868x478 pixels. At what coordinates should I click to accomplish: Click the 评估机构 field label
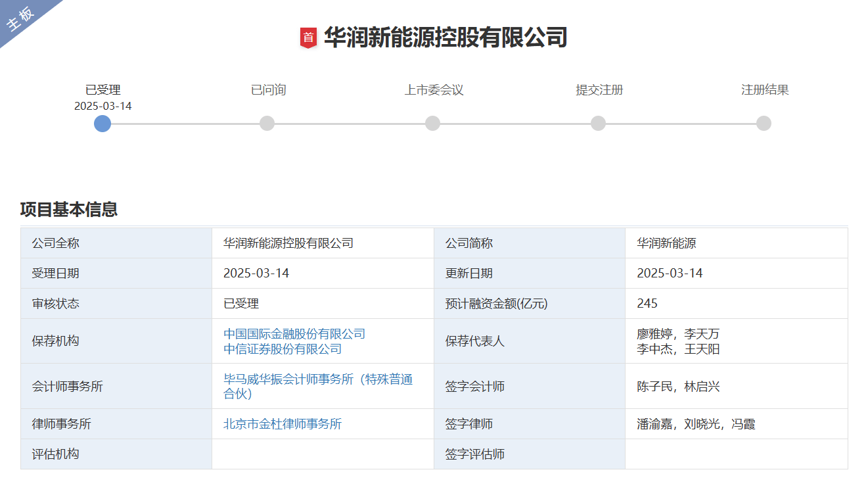56,454
